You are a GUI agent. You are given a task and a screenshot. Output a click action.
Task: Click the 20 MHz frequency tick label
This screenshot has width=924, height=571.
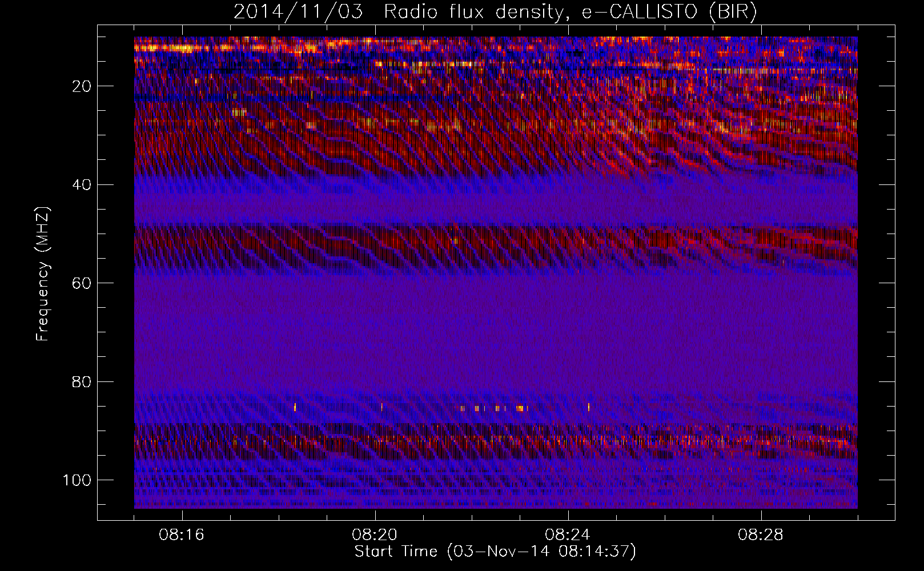[82, 86]
